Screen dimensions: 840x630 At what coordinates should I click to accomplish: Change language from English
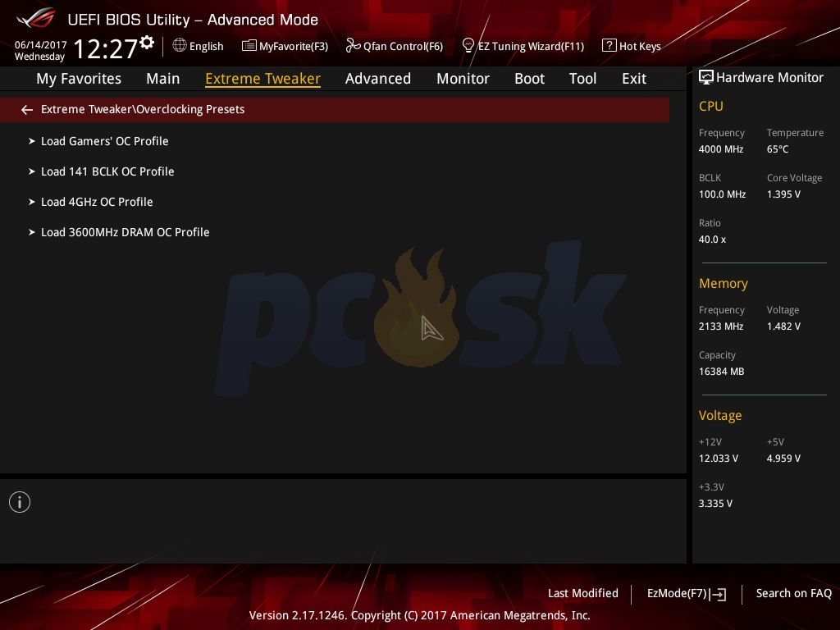click(x=206, y=46)
